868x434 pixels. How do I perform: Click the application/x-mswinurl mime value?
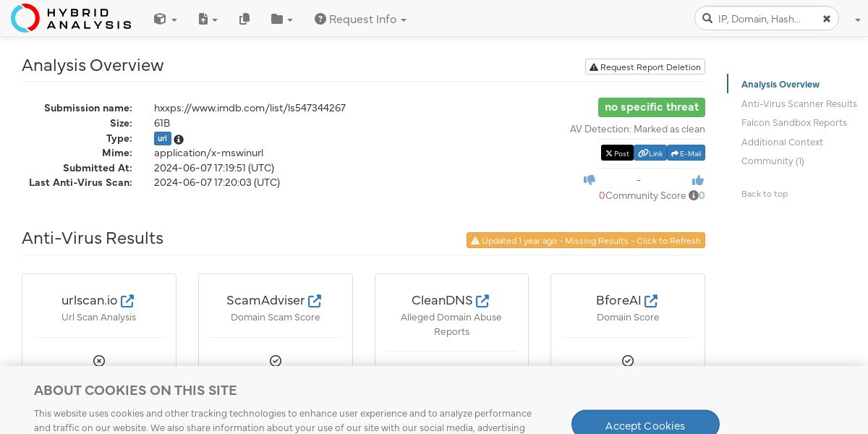tap(208, 153)
